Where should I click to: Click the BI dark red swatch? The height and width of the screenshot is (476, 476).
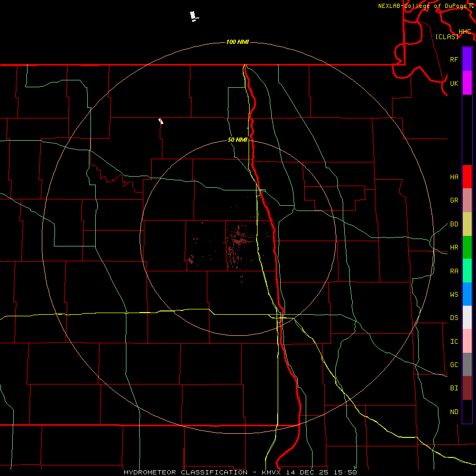pos(467,388)
